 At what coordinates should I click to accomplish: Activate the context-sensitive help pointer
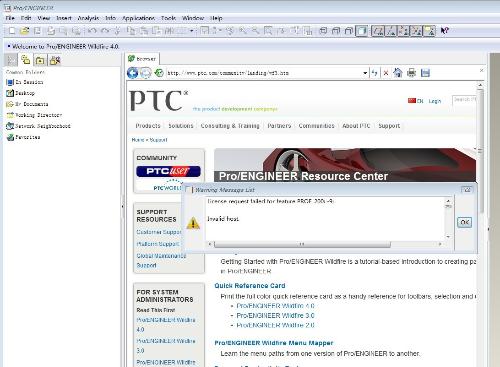444,31
